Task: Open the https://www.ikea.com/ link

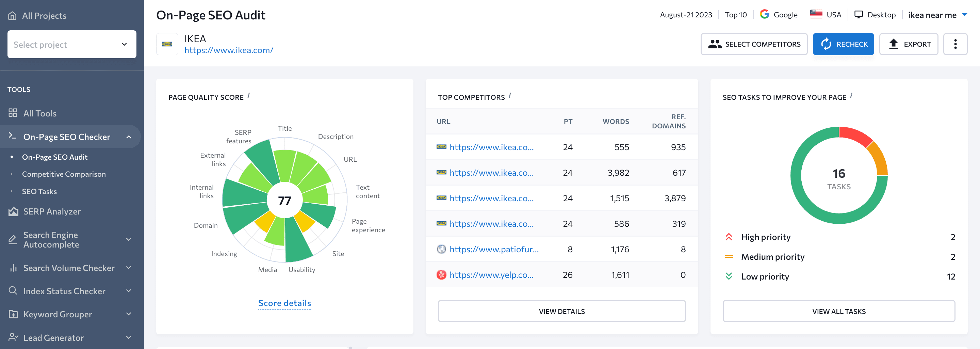Action: coord(229,50)
